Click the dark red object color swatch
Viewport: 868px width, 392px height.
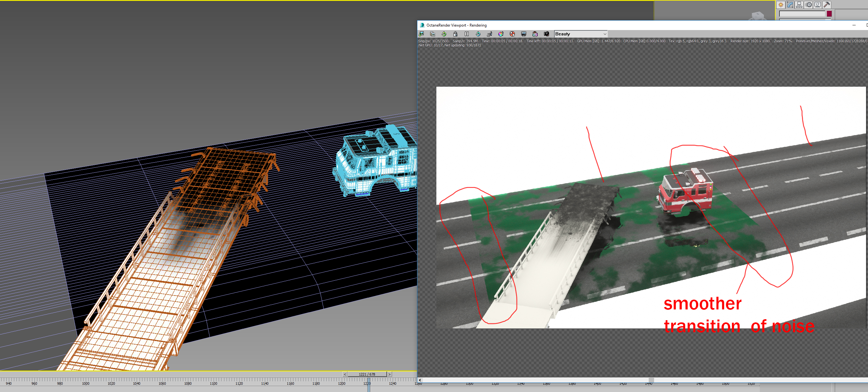(x=829, y=14)
